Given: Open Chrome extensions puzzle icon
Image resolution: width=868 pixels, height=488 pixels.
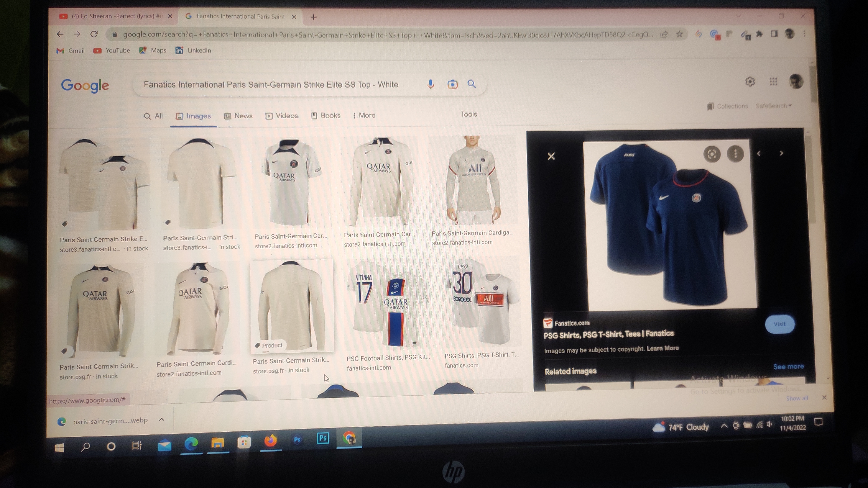Looking at the screenshot, I should [759, 34].
